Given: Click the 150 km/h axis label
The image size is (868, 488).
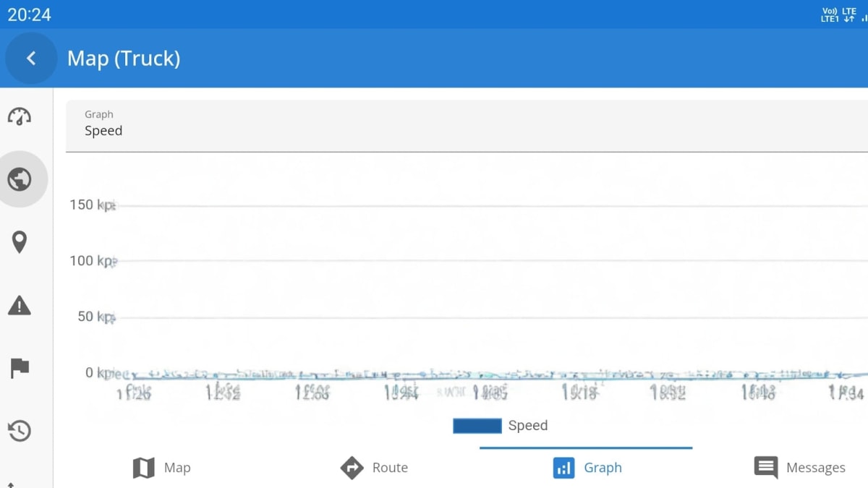Looking at the screenshot, I should click(x=93, y=205).
